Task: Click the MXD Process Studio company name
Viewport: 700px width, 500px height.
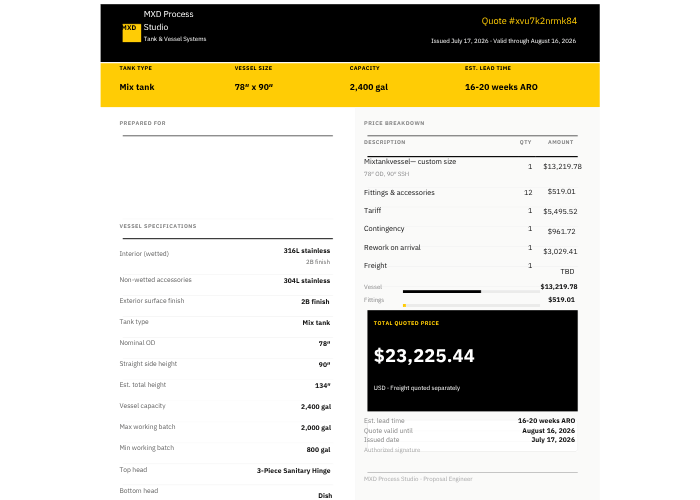Action: (168, 21)
